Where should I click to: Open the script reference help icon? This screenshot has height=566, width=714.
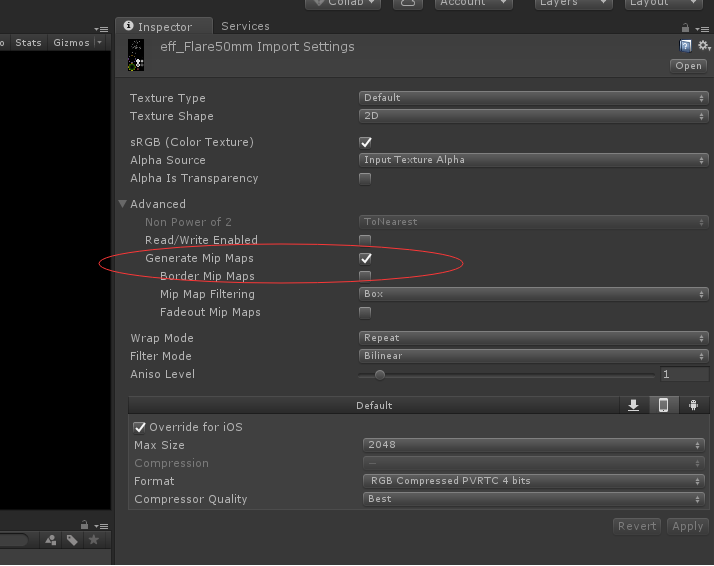[685, 46]
